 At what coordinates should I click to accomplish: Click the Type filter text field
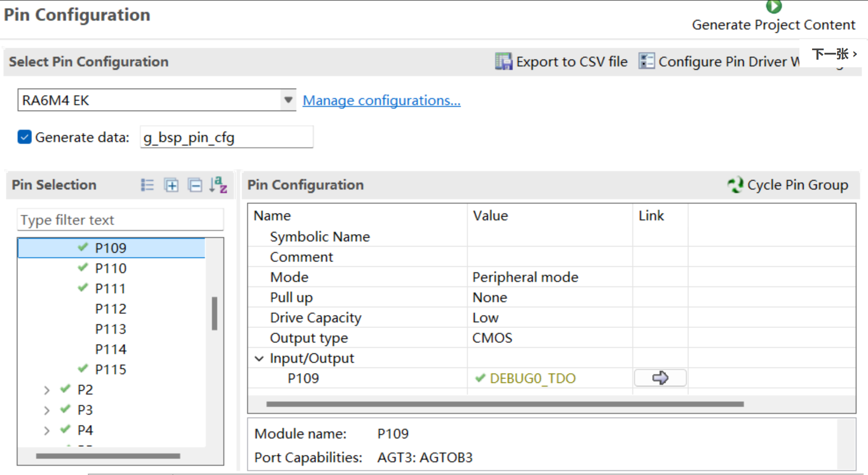click(x=120, y=219)
